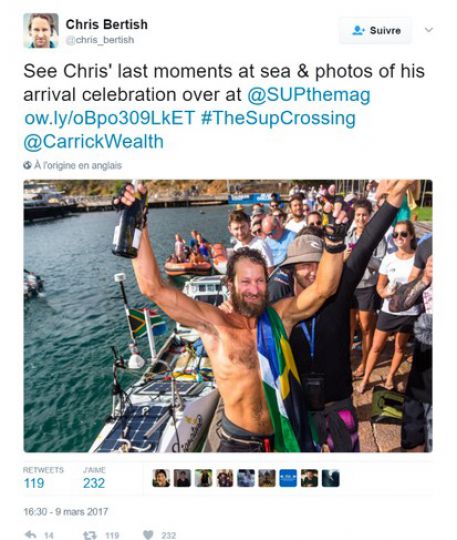Open the @SUPthemag mention link
Image resolution: width=457 pixels, height=540 pixels.
point(309,95)
